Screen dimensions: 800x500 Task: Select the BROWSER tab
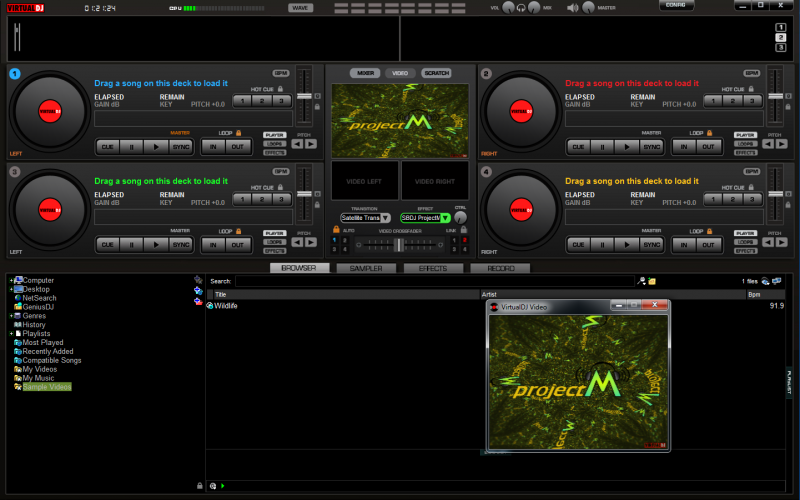click(299, 268)
